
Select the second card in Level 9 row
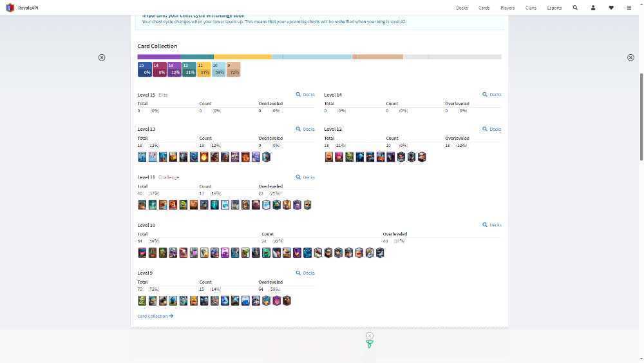(x=153, y=300)
